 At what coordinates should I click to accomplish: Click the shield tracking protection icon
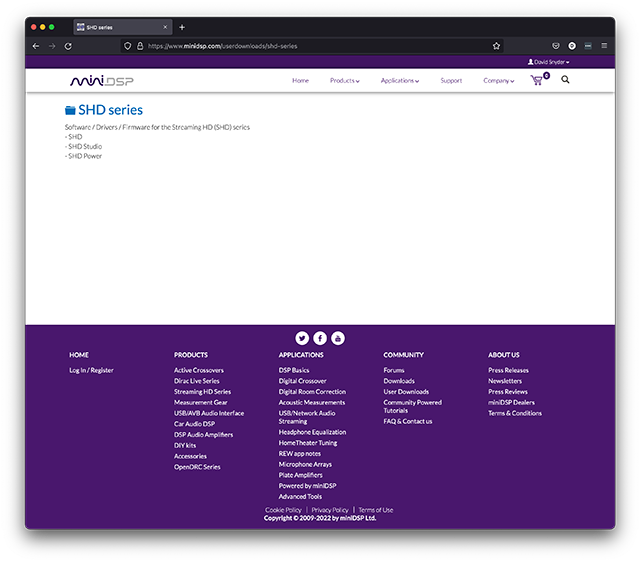coord(128,46)
